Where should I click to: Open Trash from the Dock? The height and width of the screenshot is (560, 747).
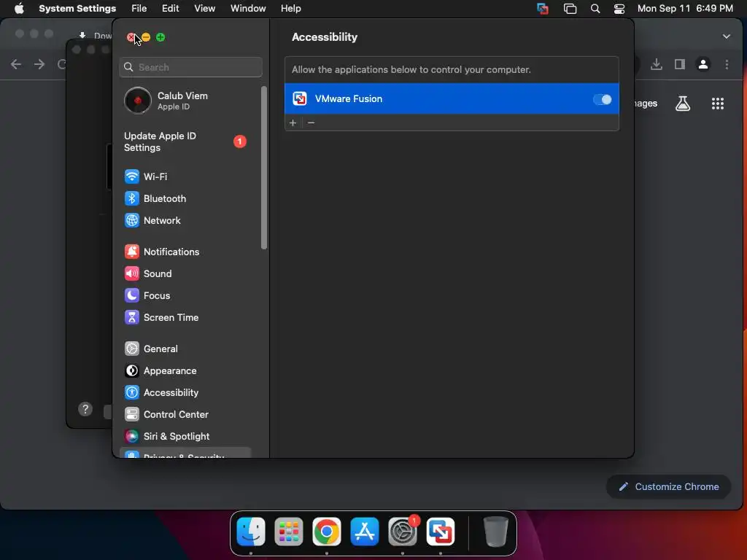pos(496,532)
